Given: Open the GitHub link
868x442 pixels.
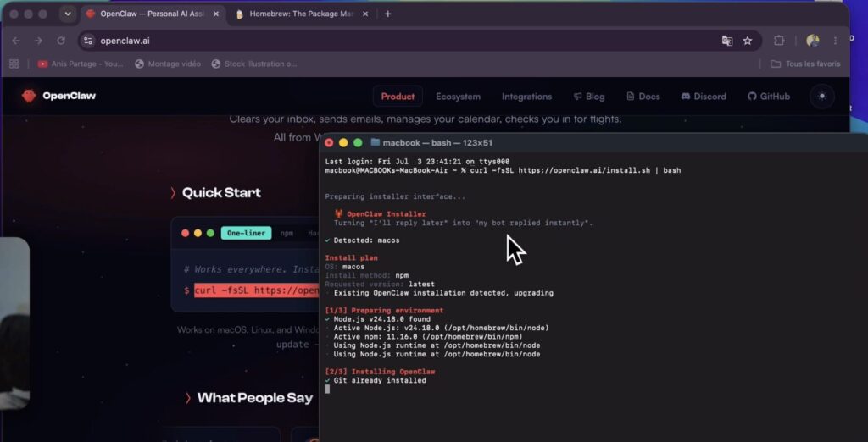Looking at the screenshot, I should pyautogui.click(x=768, y=97).
